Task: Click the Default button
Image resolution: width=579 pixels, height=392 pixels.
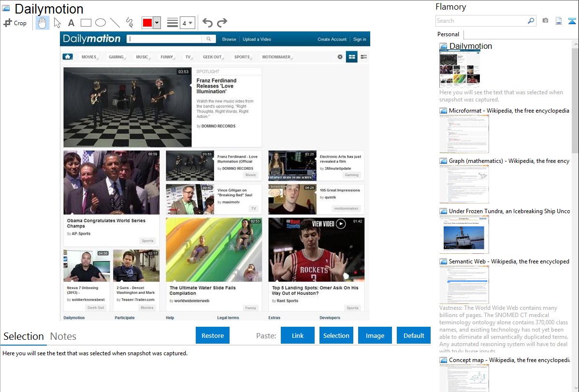Action: (x=414, y=335)
